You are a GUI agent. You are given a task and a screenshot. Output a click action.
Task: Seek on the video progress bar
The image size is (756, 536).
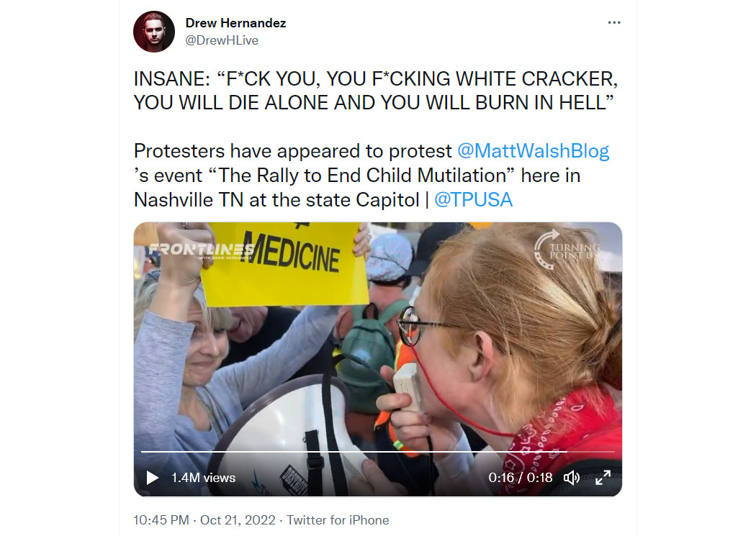pos(377,452)
